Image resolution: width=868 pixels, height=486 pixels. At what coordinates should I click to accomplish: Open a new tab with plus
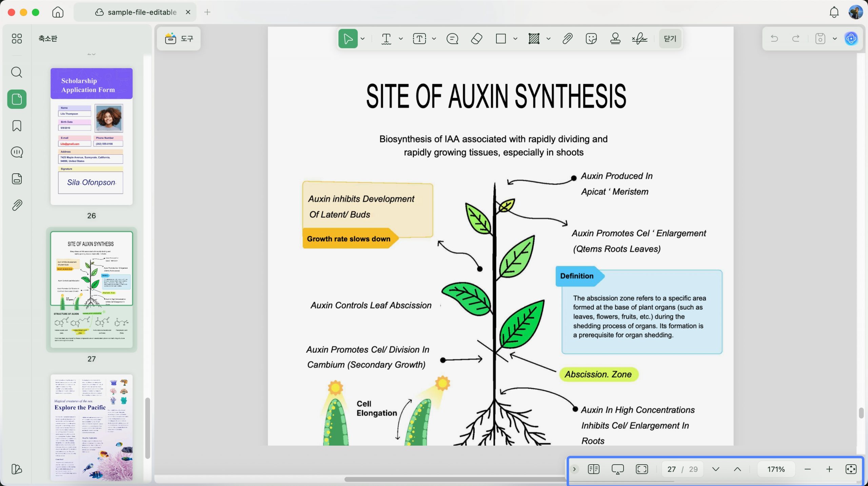pyautogui.click(x=207, y=12)
